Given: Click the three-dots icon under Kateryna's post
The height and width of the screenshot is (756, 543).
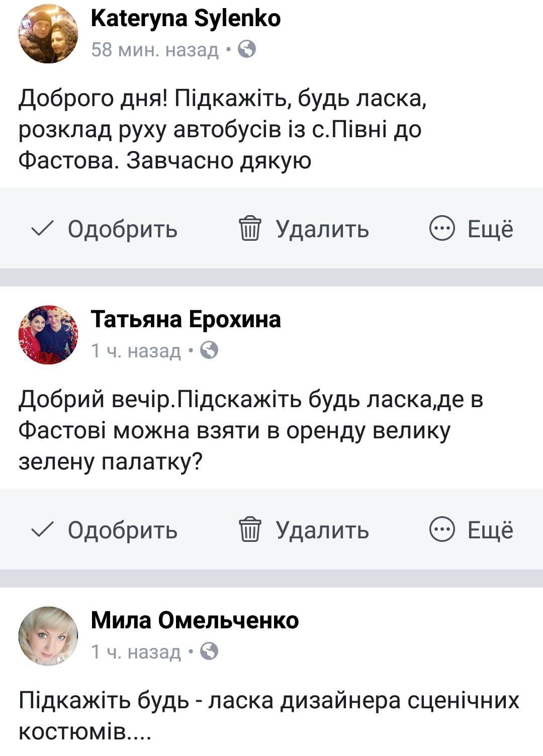Looking at the screenshot, I should point(442,229).
